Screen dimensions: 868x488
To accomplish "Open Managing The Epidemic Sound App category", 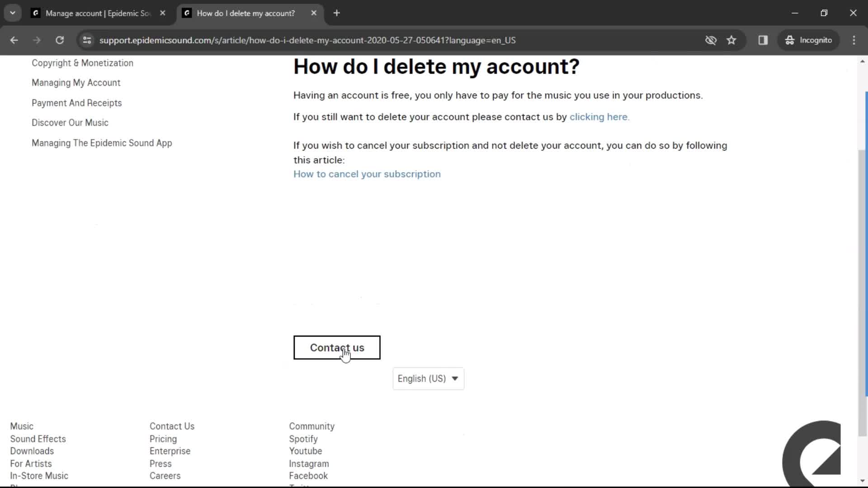I will [x=102, y=143].
